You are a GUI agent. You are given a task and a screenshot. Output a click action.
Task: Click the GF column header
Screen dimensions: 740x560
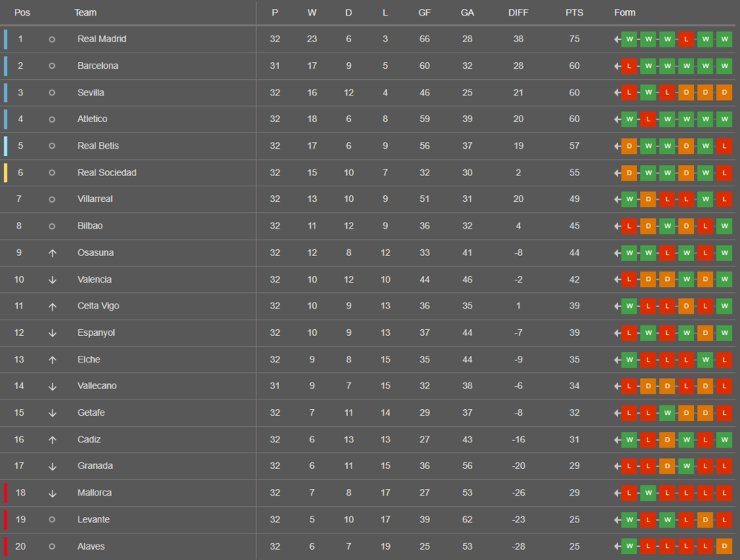(x=424, y=13)
